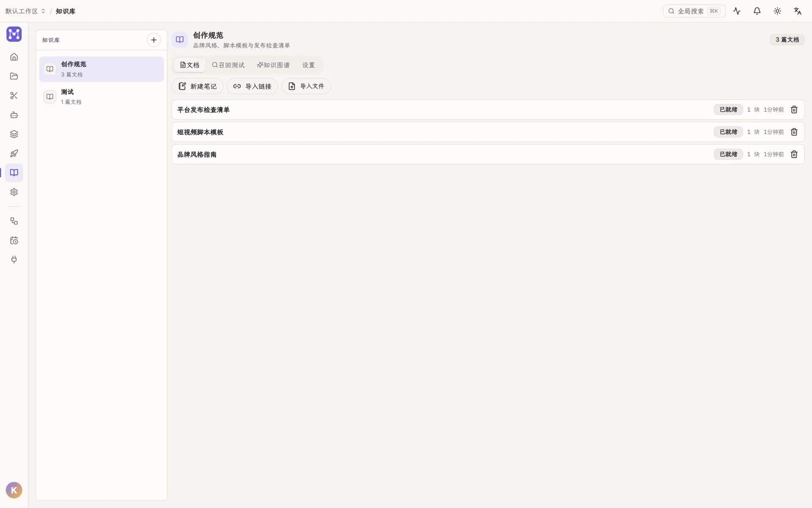This screenshot has height=508, width=812.
Task: Click the 导入链接 button
Action: point(252,86)
